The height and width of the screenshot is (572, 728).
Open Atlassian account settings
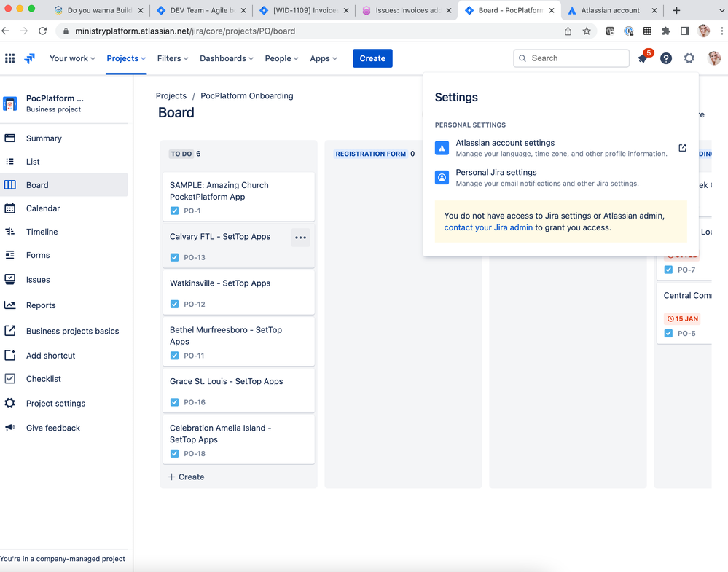(x=561, y=148)
